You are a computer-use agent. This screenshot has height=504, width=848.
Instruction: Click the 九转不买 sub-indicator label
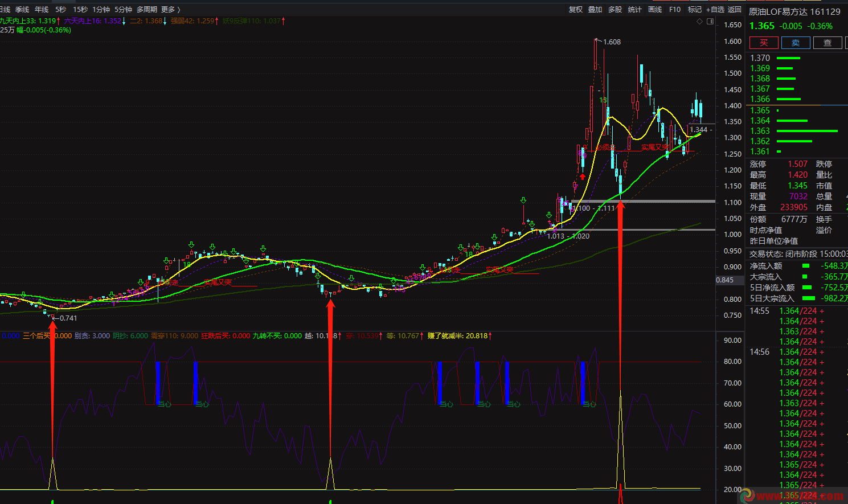[x=277, y=336]
